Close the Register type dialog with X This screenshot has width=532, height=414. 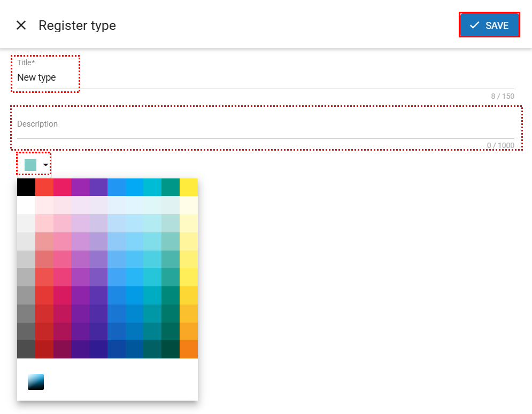21,25
